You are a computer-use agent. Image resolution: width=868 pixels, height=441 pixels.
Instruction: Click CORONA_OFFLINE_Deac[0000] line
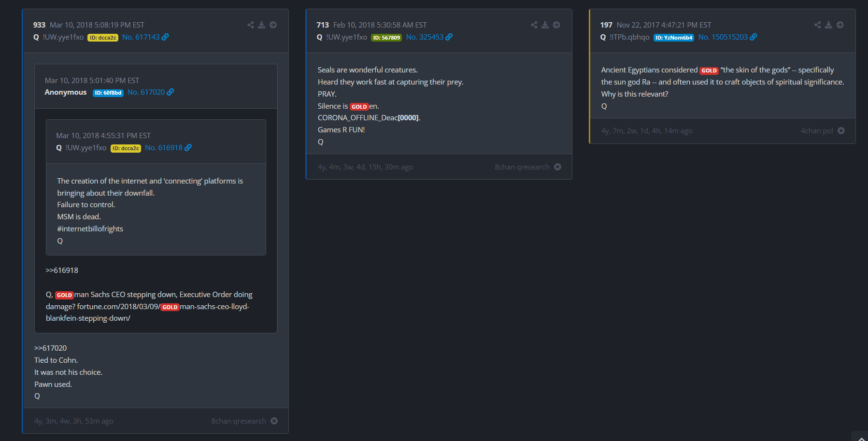(369, 117)
